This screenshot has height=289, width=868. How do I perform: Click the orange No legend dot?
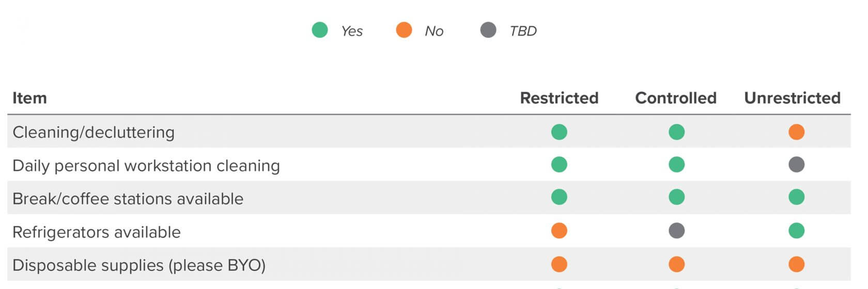pos(404,30)
